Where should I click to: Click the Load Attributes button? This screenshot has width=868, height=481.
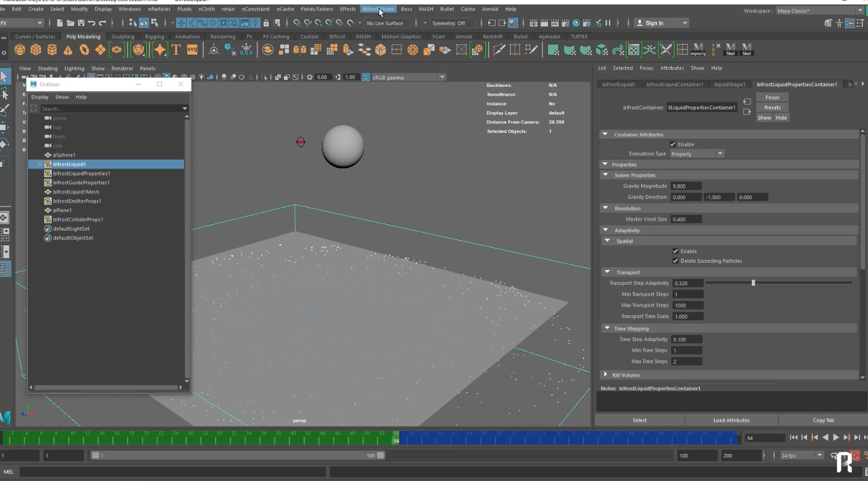pyautogui.click(x=731, y=420)
